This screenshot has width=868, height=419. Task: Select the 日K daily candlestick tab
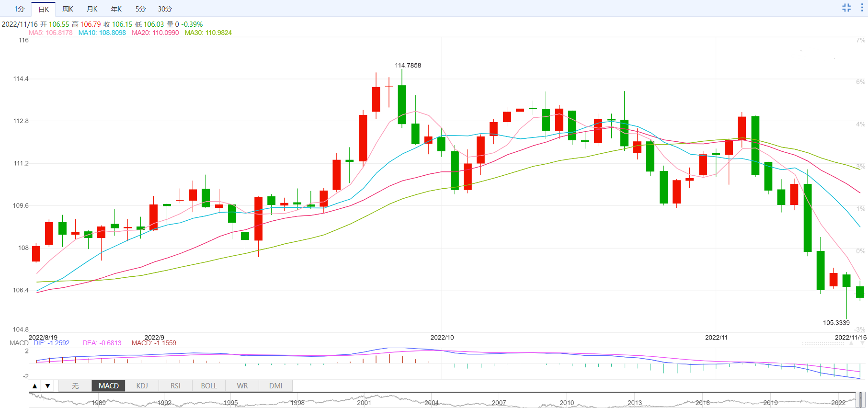coord(44,9)
